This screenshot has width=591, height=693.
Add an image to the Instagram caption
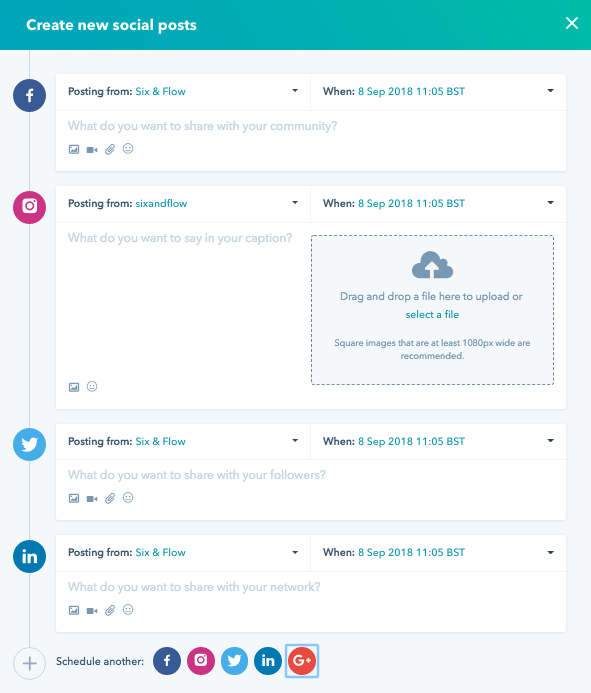[x=74, y=387]
